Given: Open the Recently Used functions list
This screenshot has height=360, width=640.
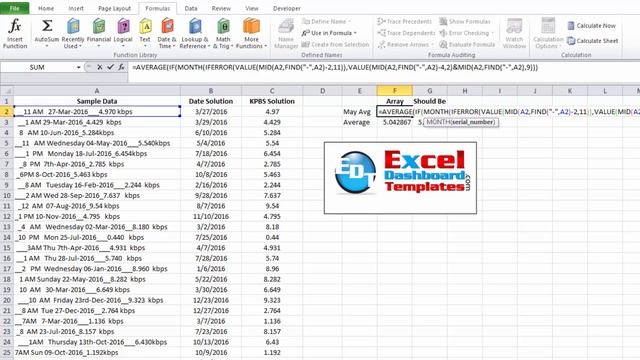Looking at the screenshot, I should tap(73, 33).
